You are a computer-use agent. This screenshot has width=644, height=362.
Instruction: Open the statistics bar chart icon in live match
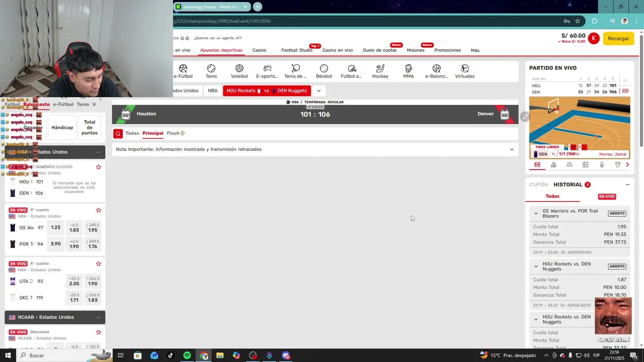point(553,164)
